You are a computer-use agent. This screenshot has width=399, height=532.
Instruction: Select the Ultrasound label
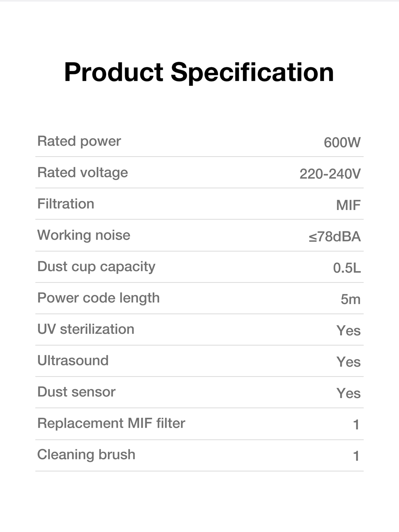pos(73,360)
